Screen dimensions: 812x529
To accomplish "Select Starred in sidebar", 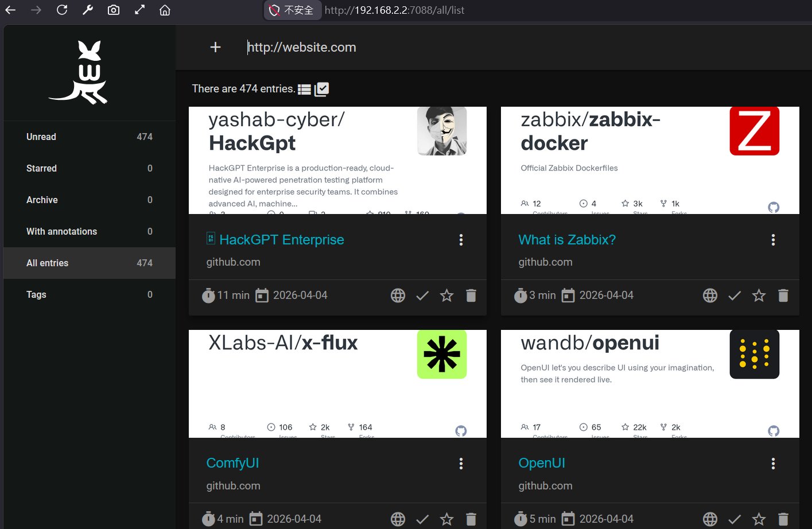I will click(41, 168).
